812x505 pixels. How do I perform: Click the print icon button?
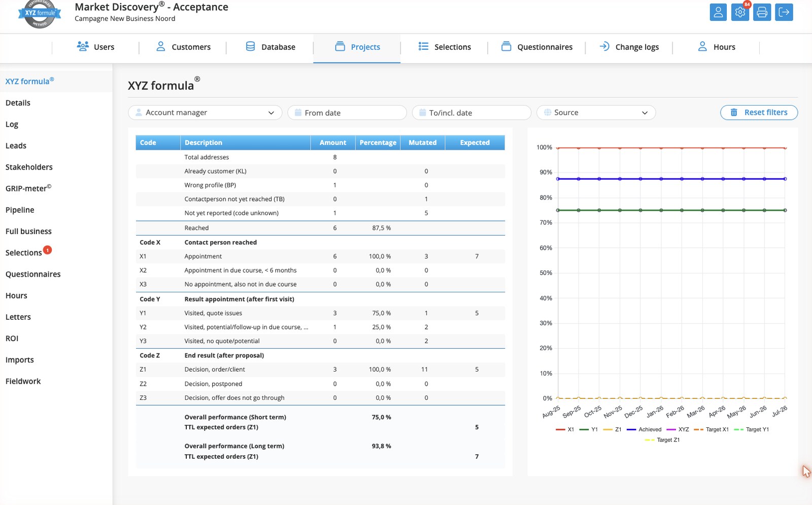point(762,12)
